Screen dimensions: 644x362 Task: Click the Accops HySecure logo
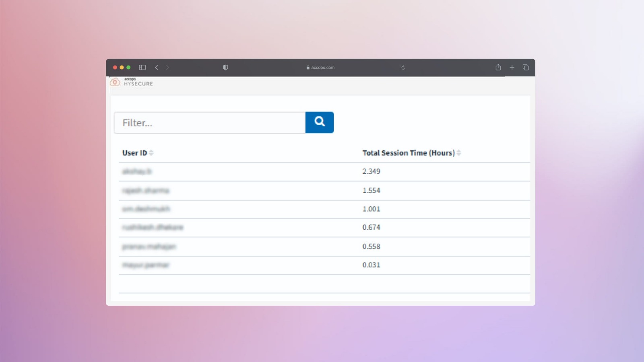132,82
